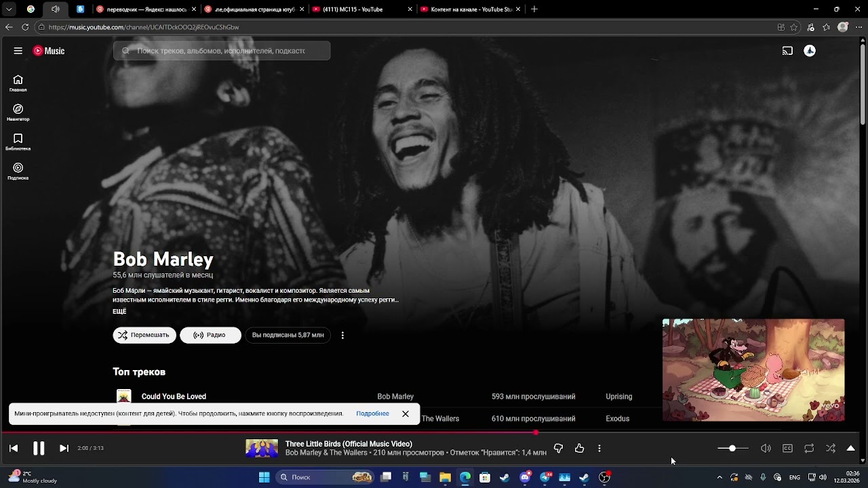
Task: Adjust the player volume slider
Action: point(733,448)
